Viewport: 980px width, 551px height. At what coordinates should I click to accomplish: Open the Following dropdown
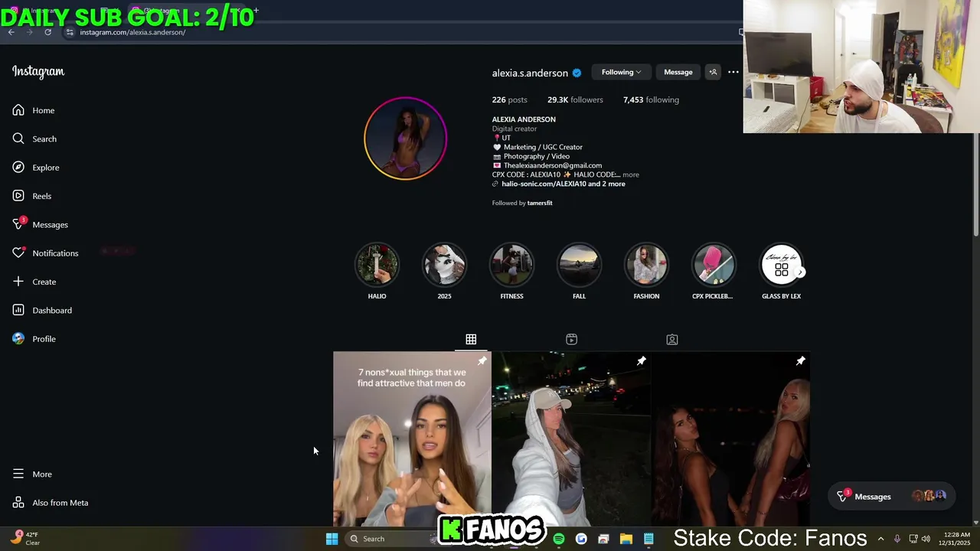click(621, 72)
